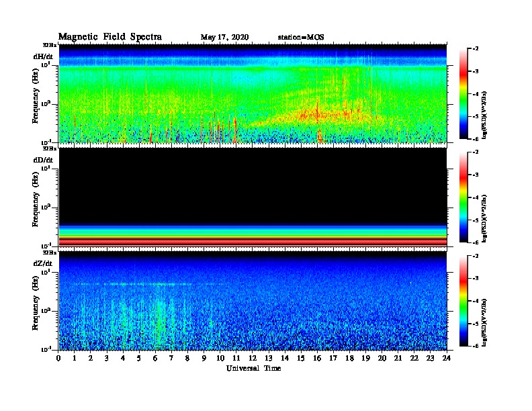Click the "Magnetic Field Spectra" title

point(110,37)
